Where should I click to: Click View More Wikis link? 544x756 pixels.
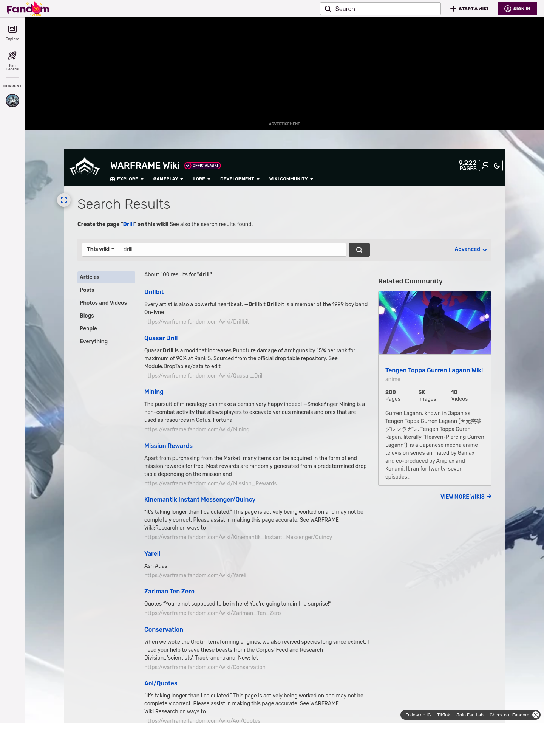pyautogui.click(x=466, y=497)
